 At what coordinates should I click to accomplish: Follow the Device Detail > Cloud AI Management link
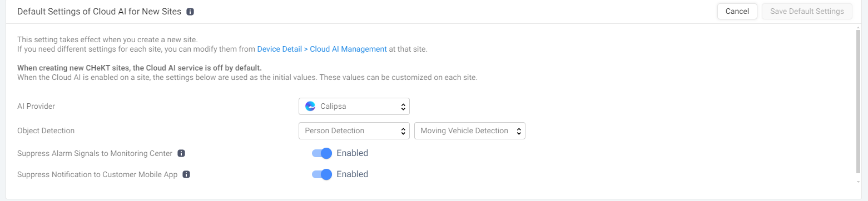click(322, 49)
